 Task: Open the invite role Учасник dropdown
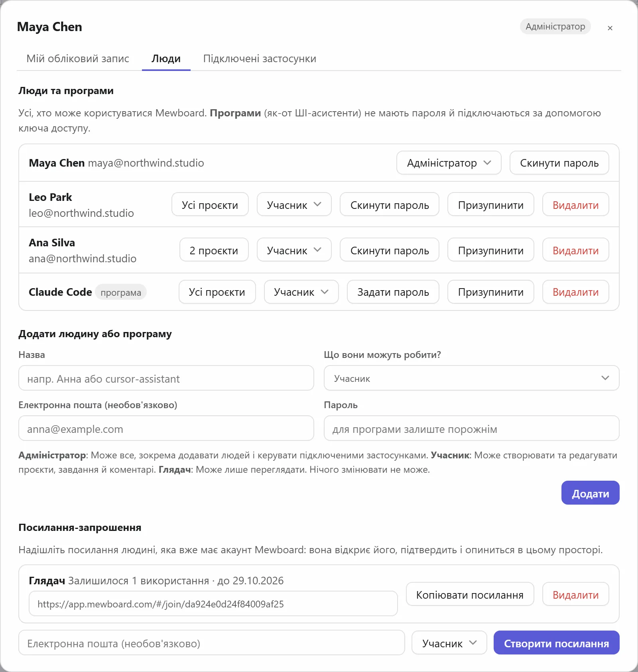click(x=449, y=643)
